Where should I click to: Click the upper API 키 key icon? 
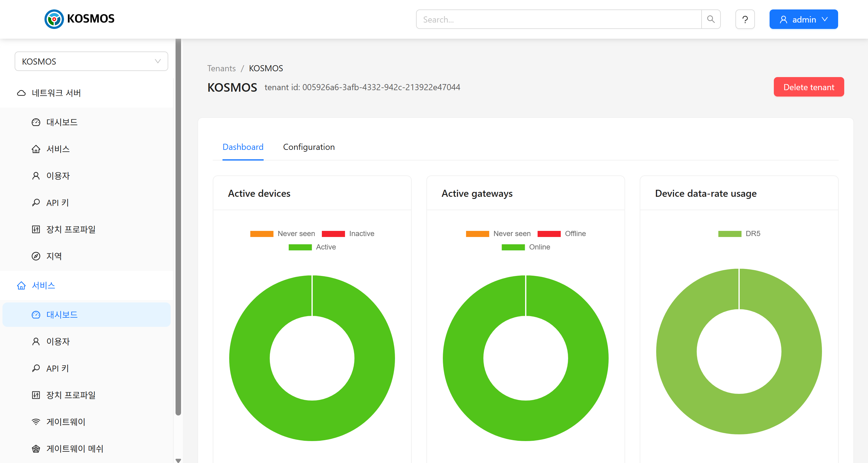(36, 202)
